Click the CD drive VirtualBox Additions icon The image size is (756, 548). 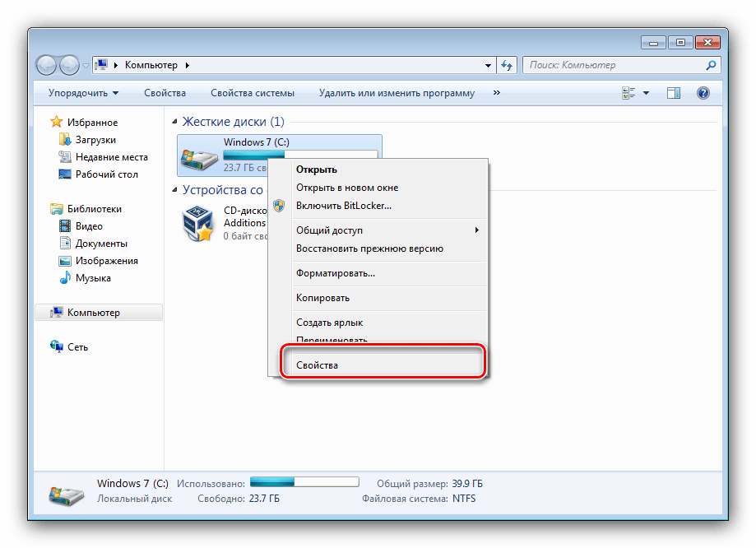tap(198, 223)
